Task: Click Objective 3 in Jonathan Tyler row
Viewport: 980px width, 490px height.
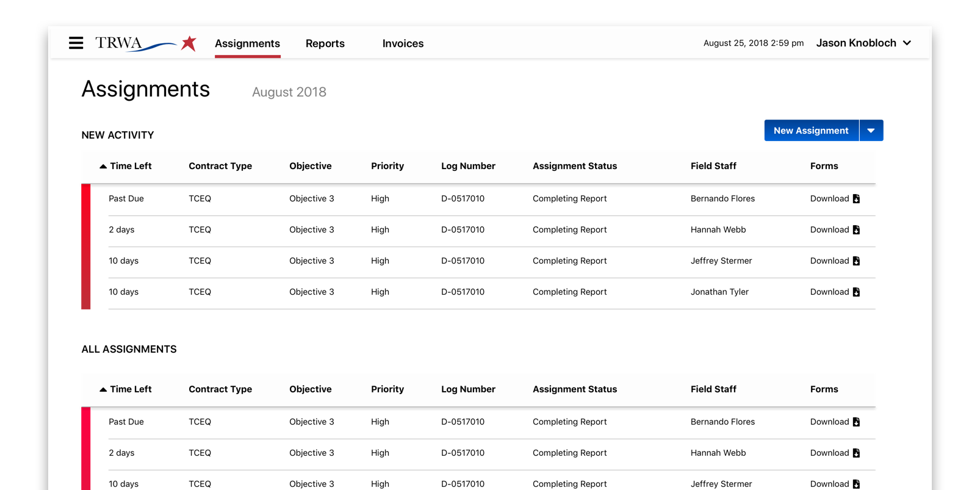Action: pos(312,292)
